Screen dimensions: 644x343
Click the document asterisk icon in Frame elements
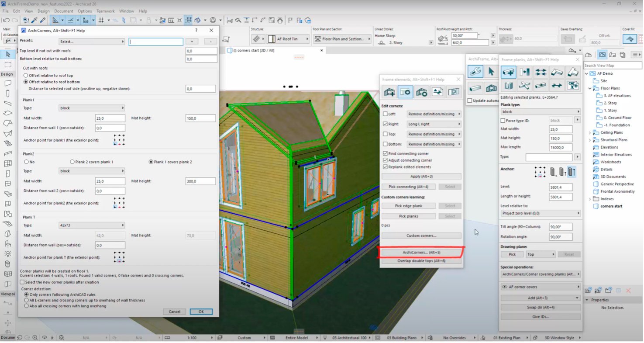[437, 92]
